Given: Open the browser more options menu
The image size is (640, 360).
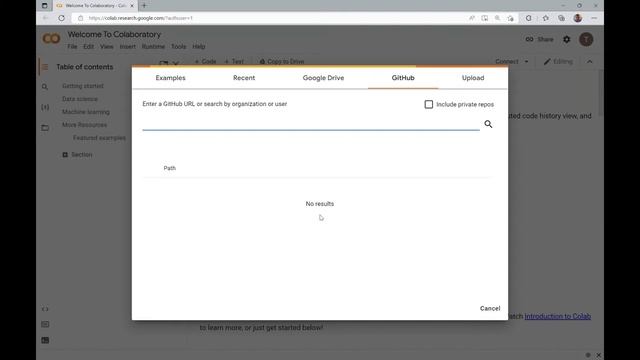Looking at the screenshot, I should click(594, 18).
